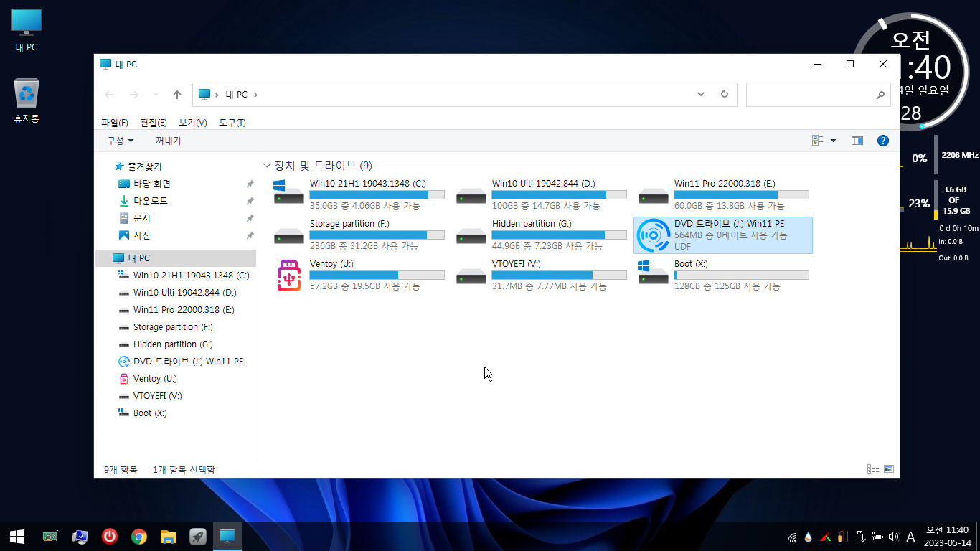Open the volume speaker tray icon
This screenshot has width=980, height=551.
[x=894, y=536]
